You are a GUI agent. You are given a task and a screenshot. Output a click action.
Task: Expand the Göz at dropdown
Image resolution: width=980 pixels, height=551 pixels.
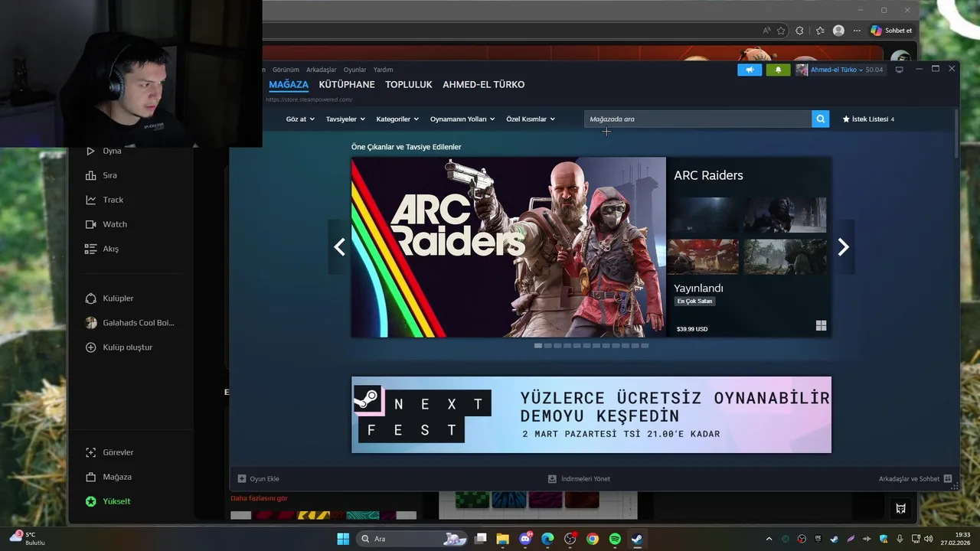pyautogui.click(x=300, y=119)
